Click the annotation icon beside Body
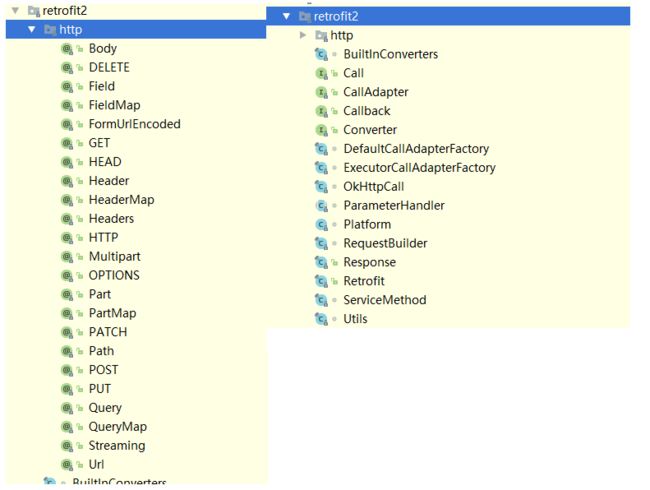The height and width of the screenshot is (490, 650). pos(67,49)
